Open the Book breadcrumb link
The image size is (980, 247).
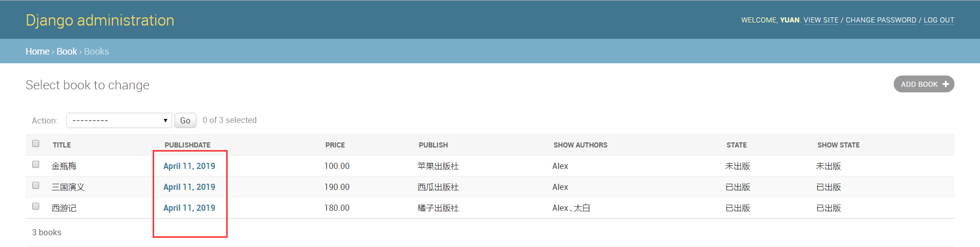click(x=66, y=52)
